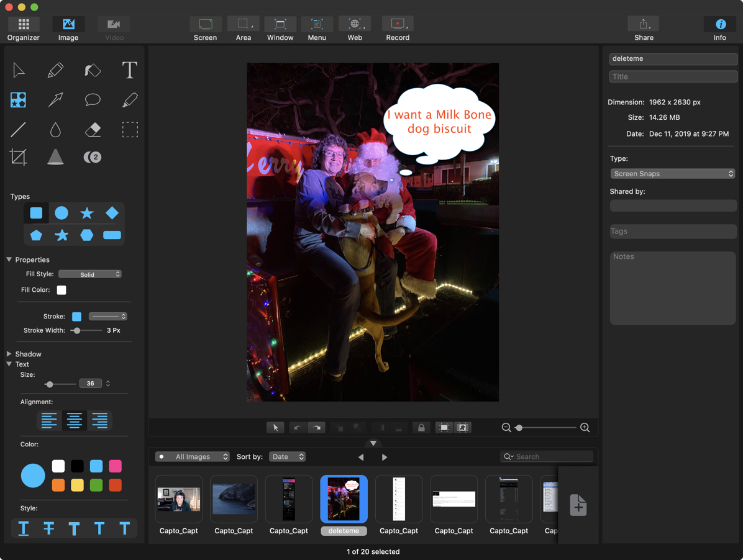Choose the circle shape type
Viewport: 743px width, 560px height.
pos(62,213)
